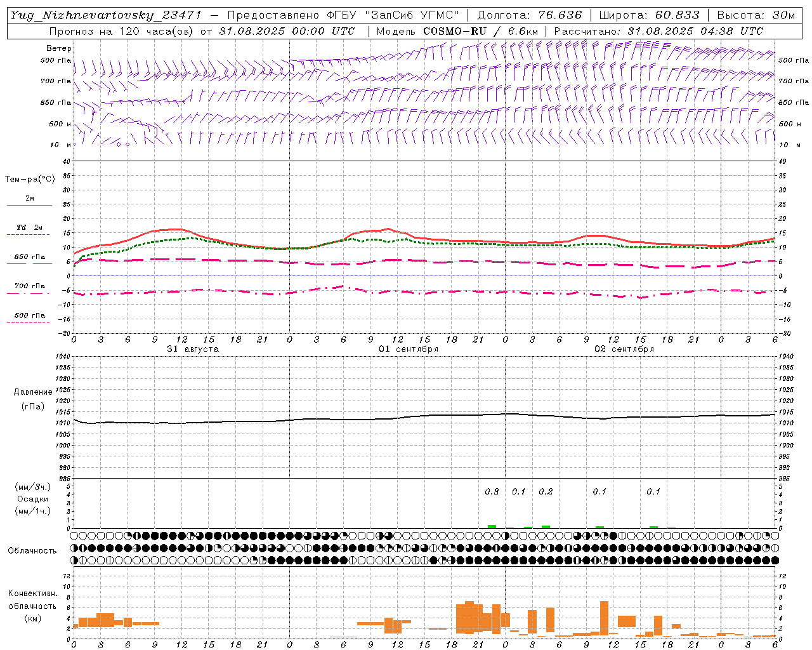Click the Давление pressure panel label
This screenshot has height=650, width=812.
(x=32, y=392)
